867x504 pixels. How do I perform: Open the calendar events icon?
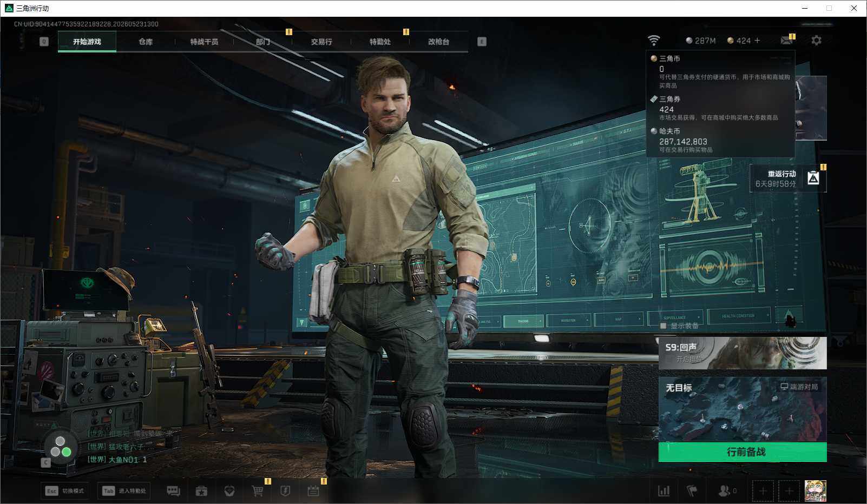pyautogui.click(x=313, y=491)
